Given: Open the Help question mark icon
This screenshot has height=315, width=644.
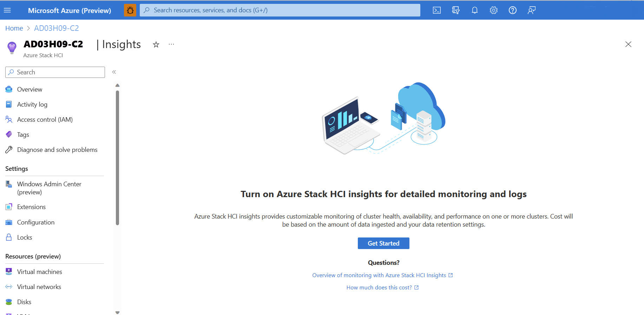Looking at the screenshot, I should (x=513, y=10).
